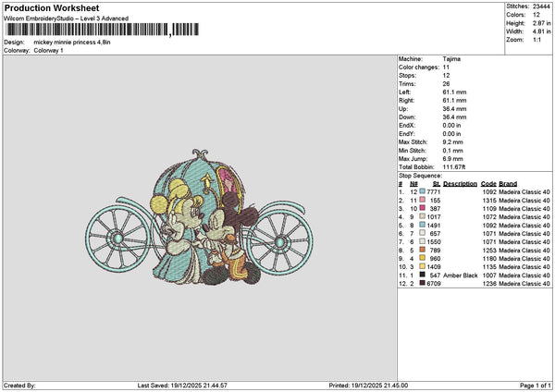
Task: Click the 'Description' column header
Action: (x=460, y=184)
